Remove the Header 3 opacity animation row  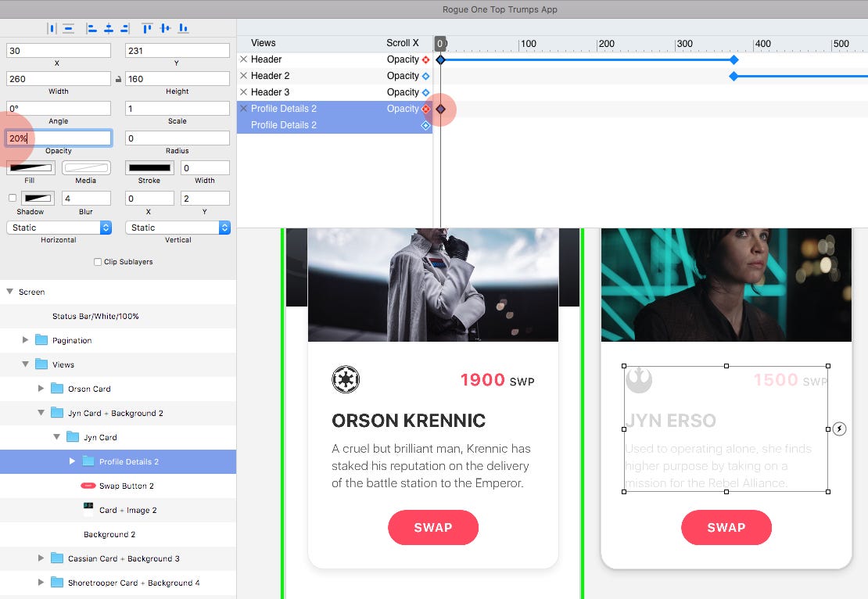[243, 92]
